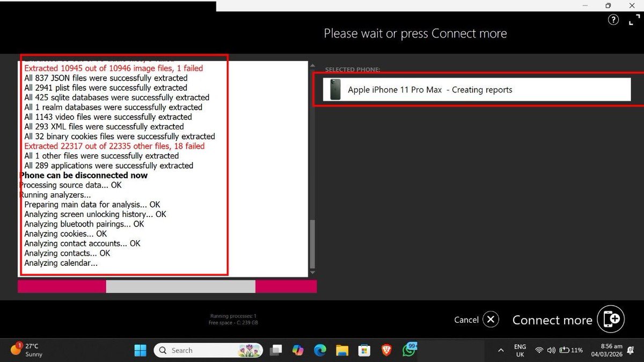The width and height of the screenshot is (644, 362).
Task: Click 'Preparing main data for analysis' line
Action: point(92,205)
